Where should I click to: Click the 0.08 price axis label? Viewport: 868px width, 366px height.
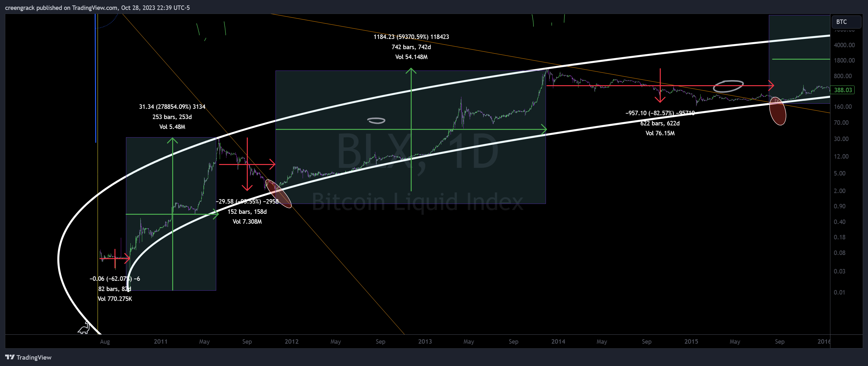[840, 253]
